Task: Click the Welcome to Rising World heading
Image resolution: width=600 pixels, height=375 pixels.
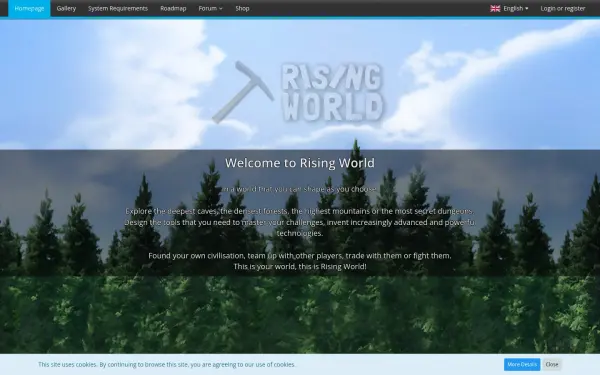Action: click(300, 163)
